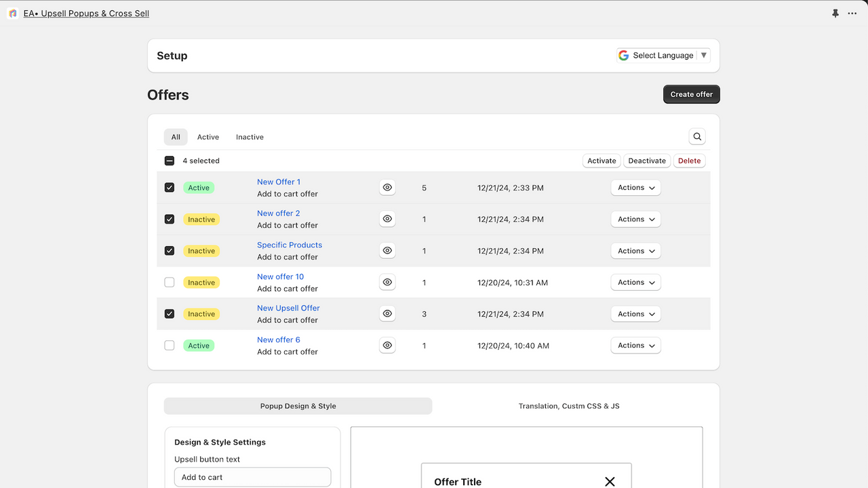868x488 pixels.
Task: Click the Inactive badge on Specific Products
Action: point(201,251)
